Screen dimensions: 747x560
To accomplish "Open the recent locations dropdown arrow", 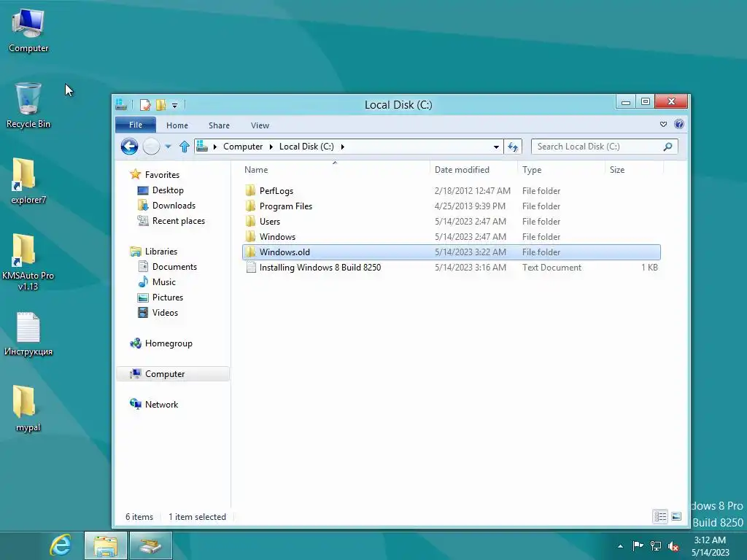I will pyautogui.click(x=169, y=147).
